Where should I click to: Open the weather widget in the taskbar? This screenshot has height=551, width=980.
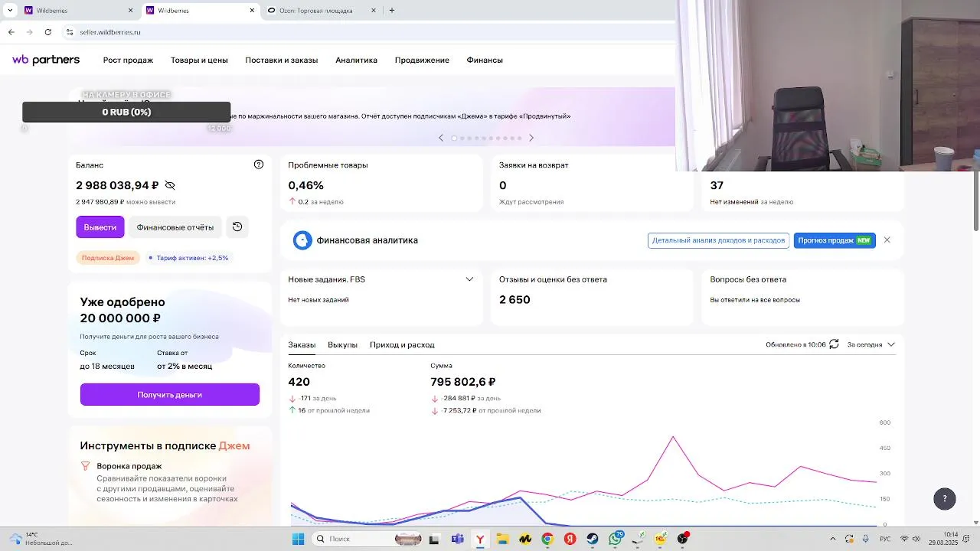[42, 539]
